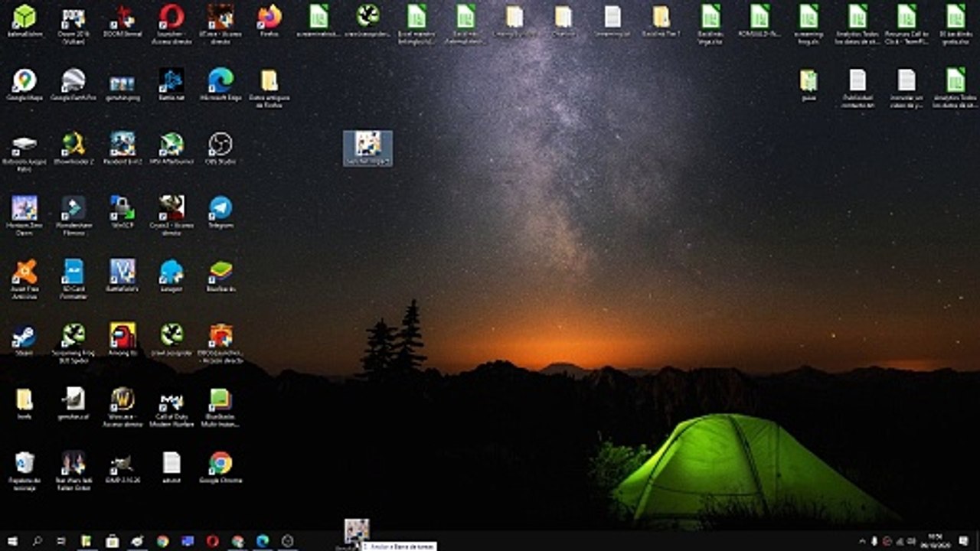Open the MSI Afterburner shortcut
Viewport: 980px width, 551px height.
click(x=171, y=149)
